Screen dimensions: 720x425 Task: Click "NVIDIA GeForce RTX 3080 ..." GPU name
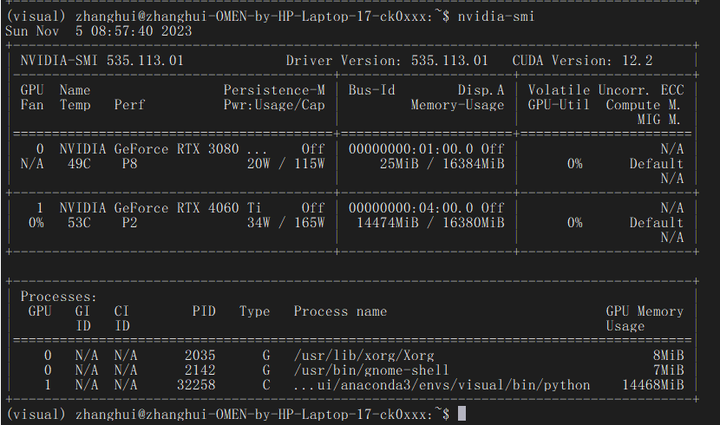163,149
